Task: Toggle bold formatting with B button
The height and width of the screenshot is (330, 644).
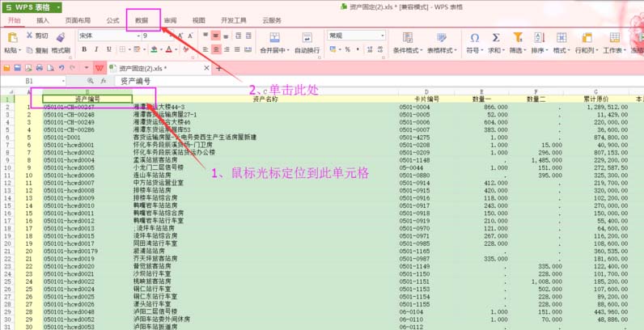Action: 83,50
